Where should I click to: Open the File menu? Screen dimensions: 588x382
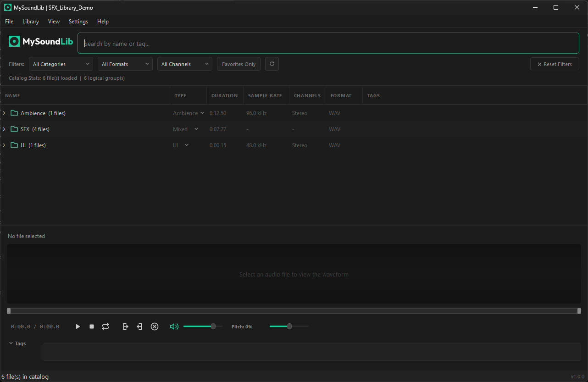9,22
